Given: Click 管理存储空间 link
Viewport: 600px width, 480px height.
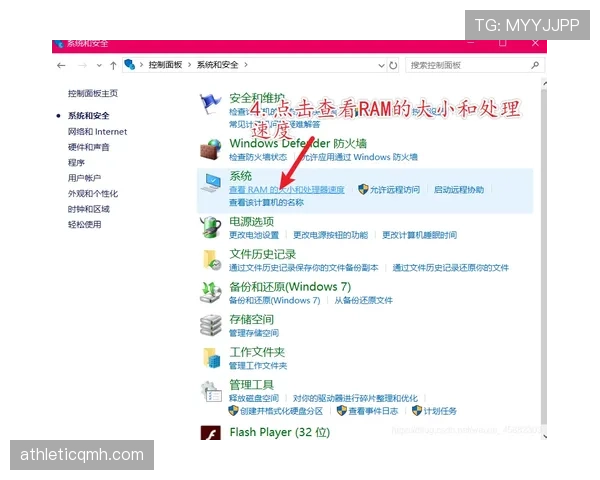Looking at the screenshot, I should (254, 333).
